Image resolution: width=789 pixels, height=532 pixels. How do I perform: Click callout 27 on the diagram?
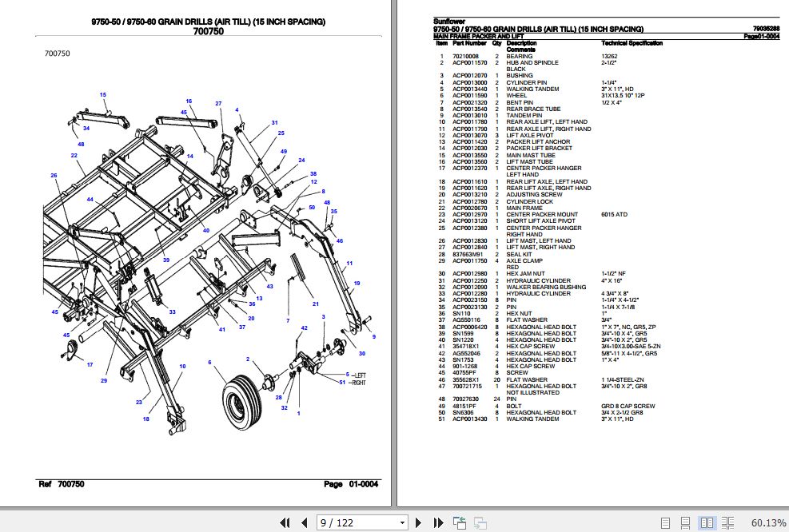tap(218, 104)
